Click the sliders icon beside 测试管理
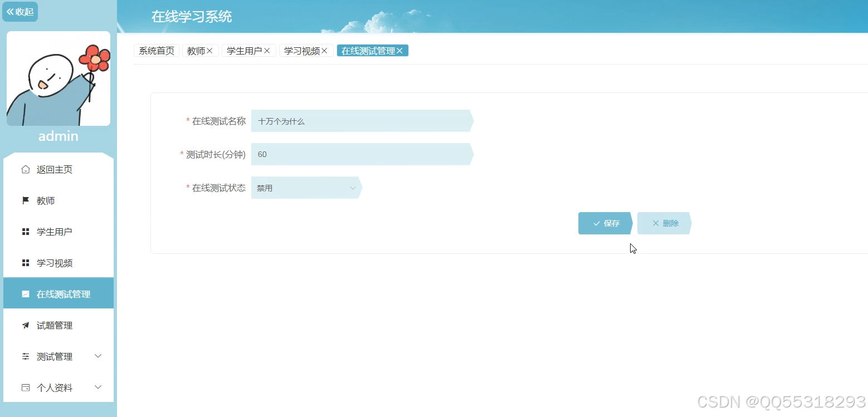 click(x=25, y=356)
